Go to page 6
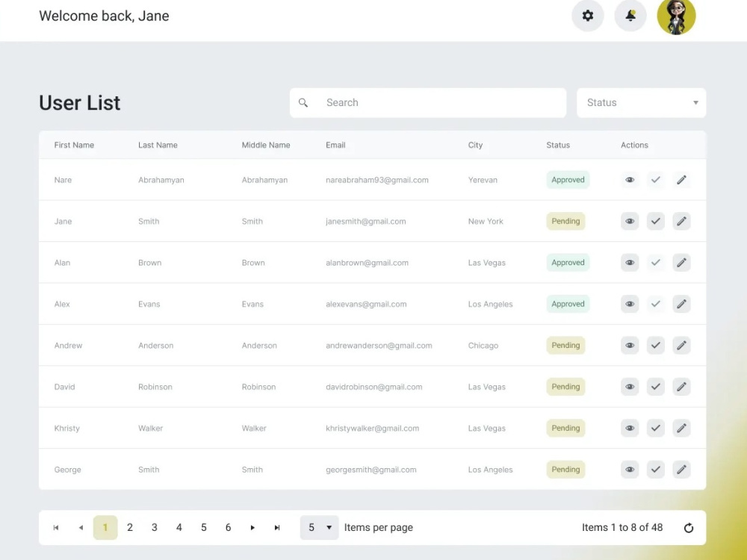 (x=228, y=528)
